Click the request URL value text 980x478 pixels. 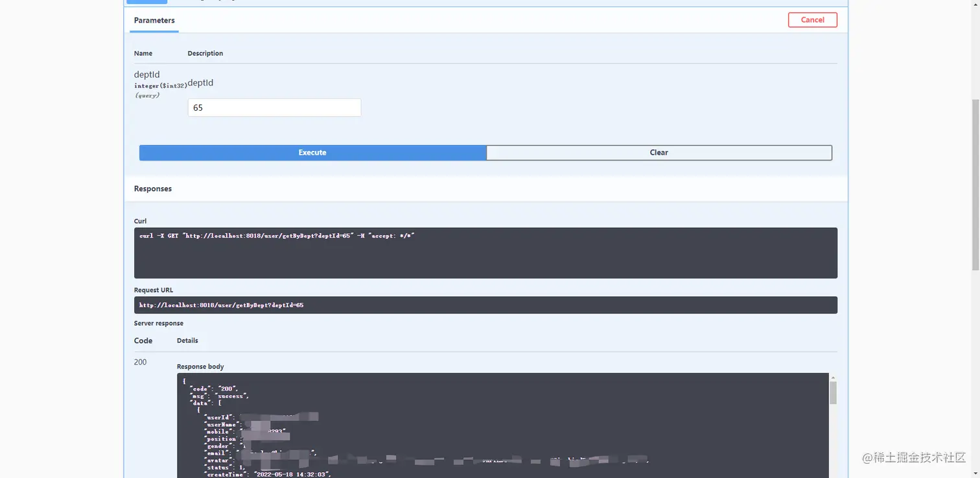tap(221, 305)
